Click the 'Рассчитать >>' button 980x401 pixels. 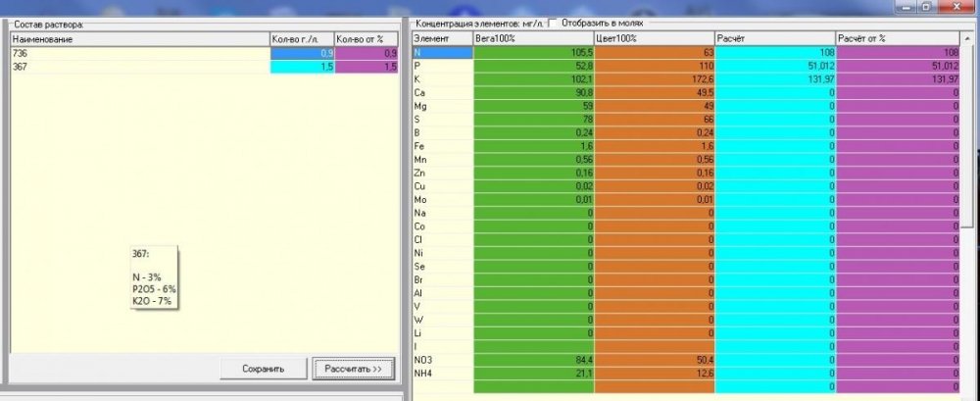tap(353, 369)
